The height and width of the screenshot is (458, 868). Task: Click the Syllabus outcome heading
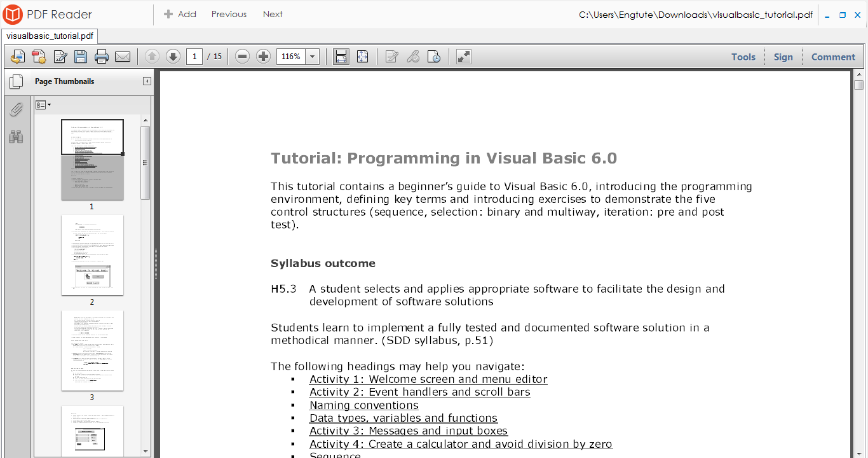pos(323,263)
